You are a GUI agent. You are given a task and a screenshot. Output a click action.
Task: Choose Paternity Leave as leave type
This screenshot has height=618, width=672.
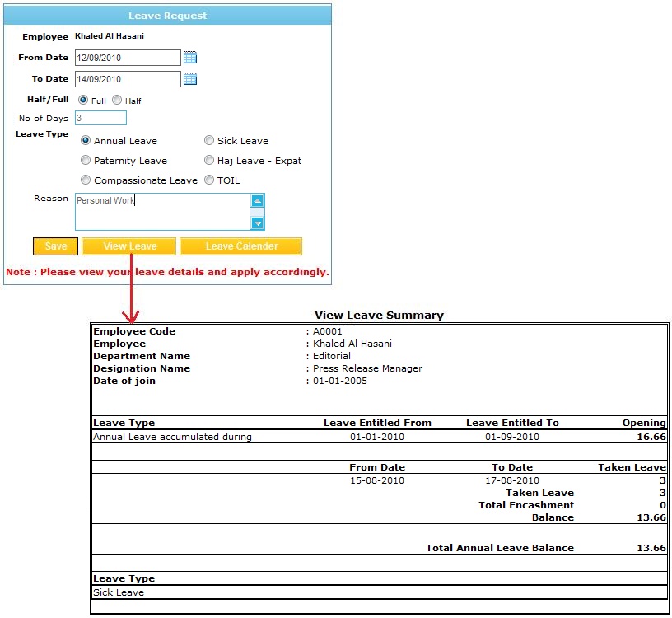point(86,160)
